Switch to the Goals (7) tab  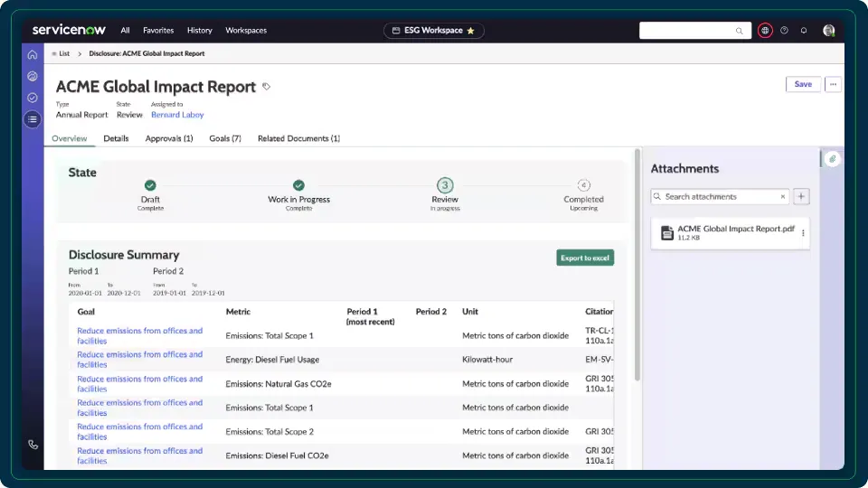pyautogui.click(x=225, y=138)
